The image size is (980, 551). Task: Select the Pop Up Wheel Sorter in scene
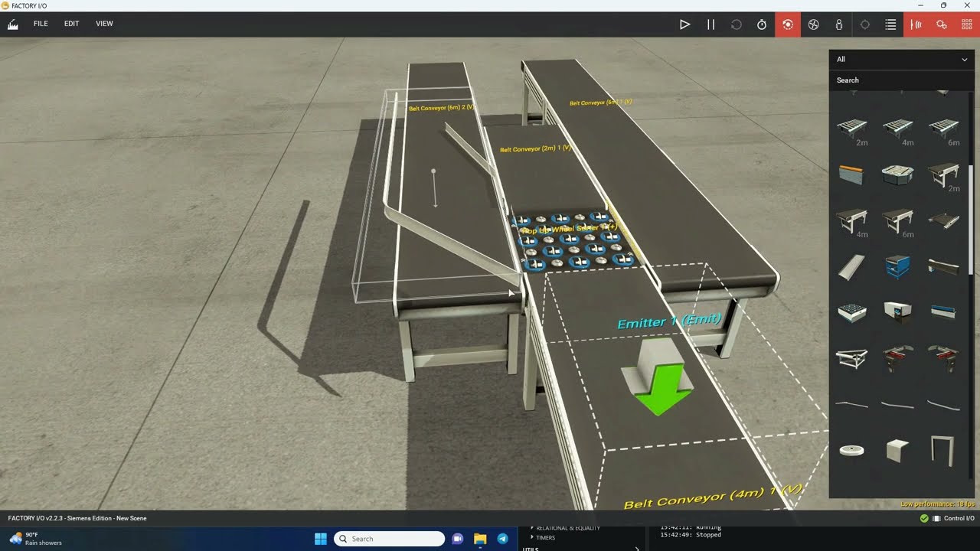pyautogui.click(x=576, y=241)
